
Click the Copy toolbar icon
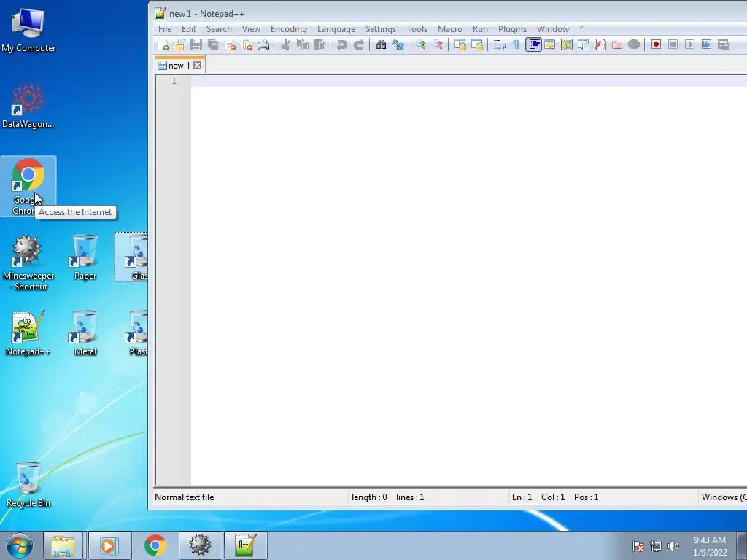(303, 44)
